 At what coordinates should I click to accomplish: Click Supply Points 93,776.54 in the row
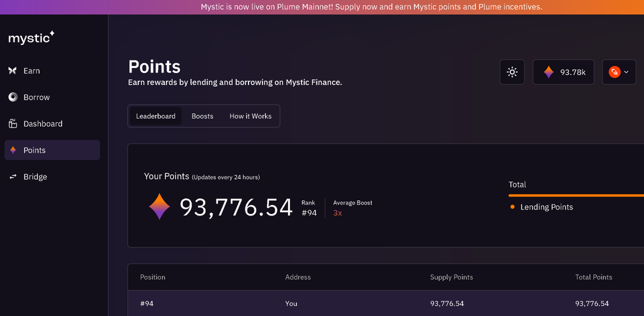[x=447, y=304]
